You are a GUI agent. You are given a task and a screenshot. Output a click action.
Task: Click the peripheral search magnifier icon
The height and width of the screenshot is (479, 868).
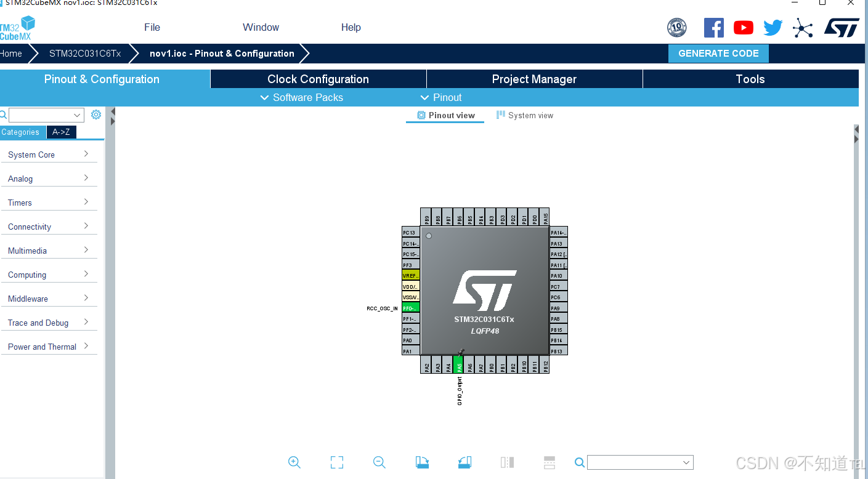coord(3,115)
